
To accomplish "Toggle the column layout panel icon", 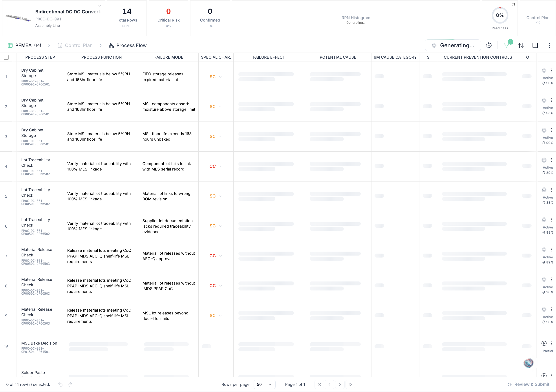I will [x=535, y=45].
